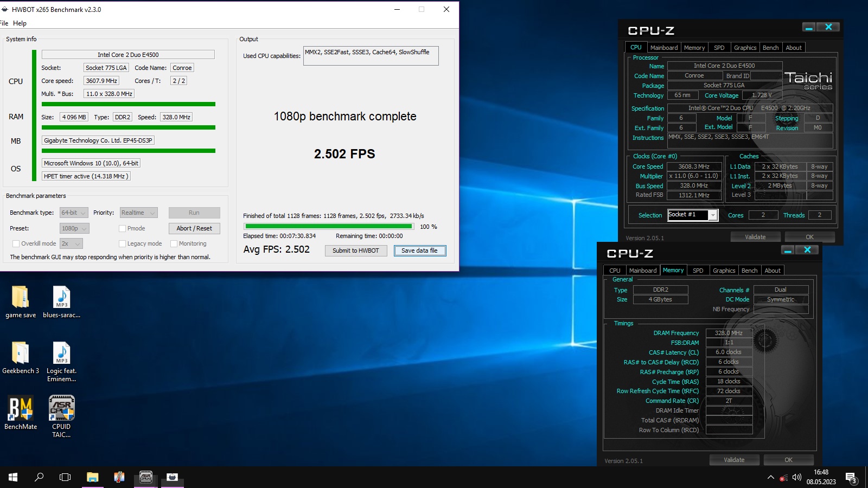Enable the Overkill mode checkbox
868x488 pixels.
click(16, 244)
